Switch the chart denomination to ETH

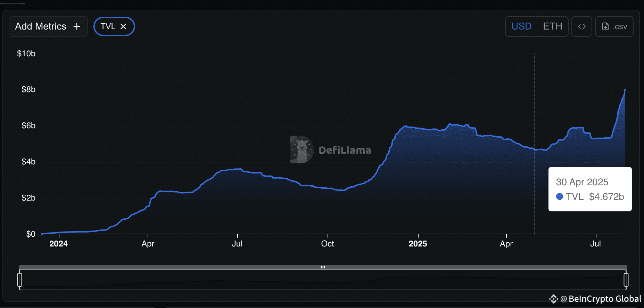pyautogui.click(x=553, y=26)
